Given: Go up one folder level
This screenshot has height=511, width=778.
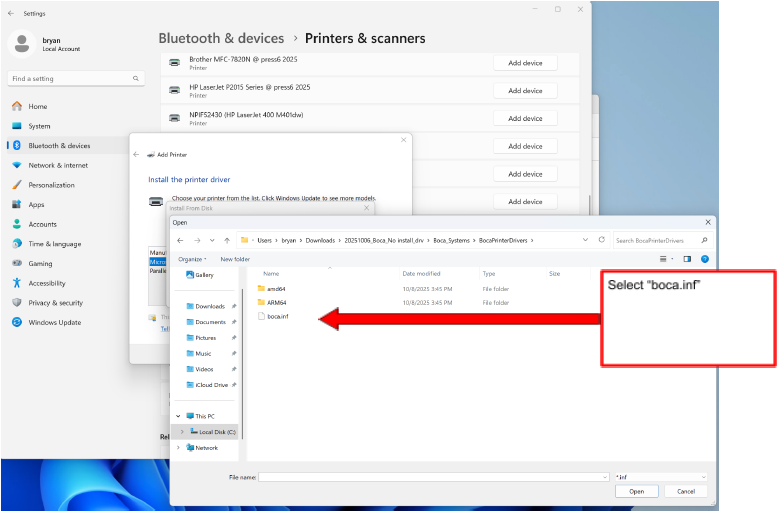Looking at the screenshot, I should coord(227,240).
